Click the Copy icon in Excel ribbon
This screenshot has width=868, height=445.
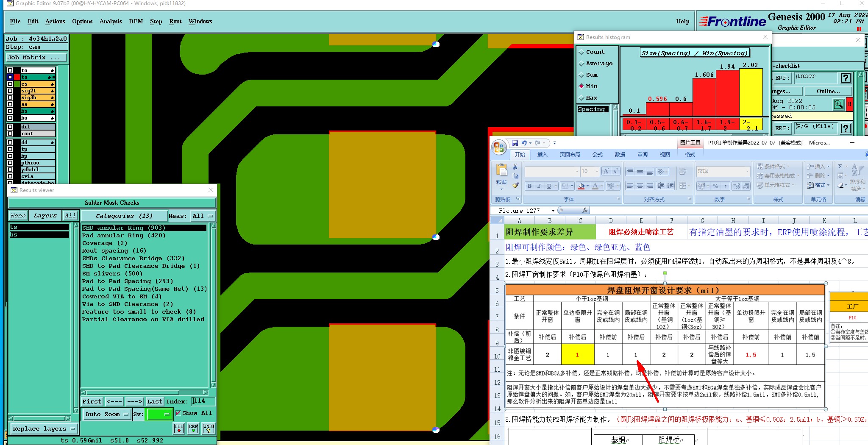515,176
